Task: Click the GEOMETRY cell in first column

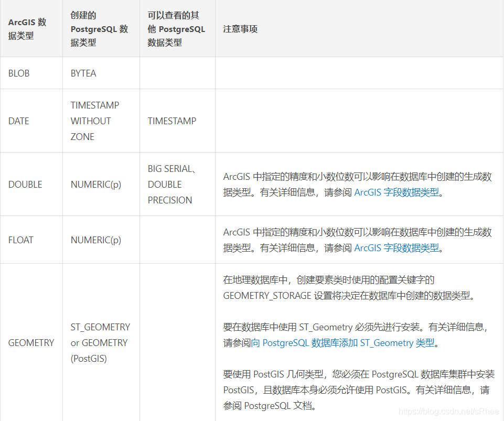Action: [x=31, y=343]
